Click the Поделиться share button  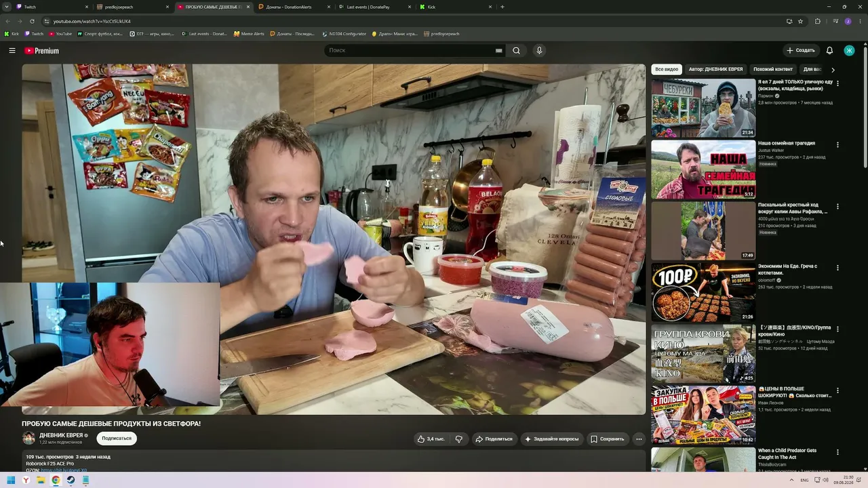tap(494, 439)
